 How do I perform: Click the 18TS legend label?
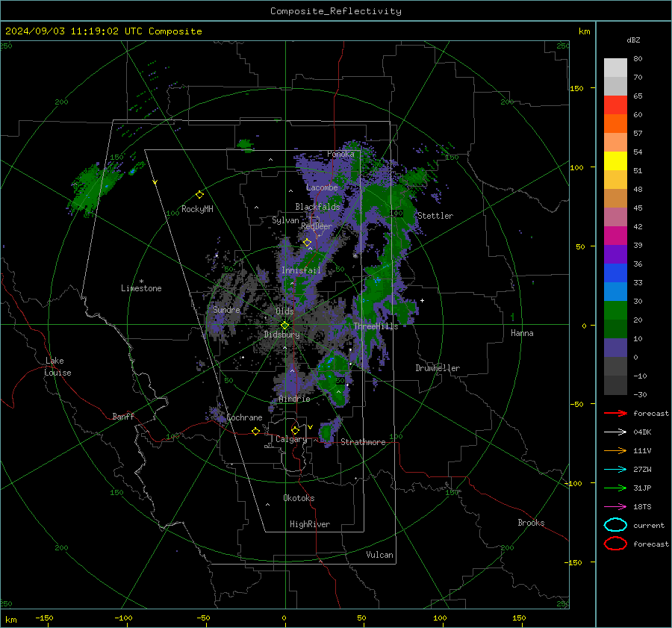click(x=642, y=507)
